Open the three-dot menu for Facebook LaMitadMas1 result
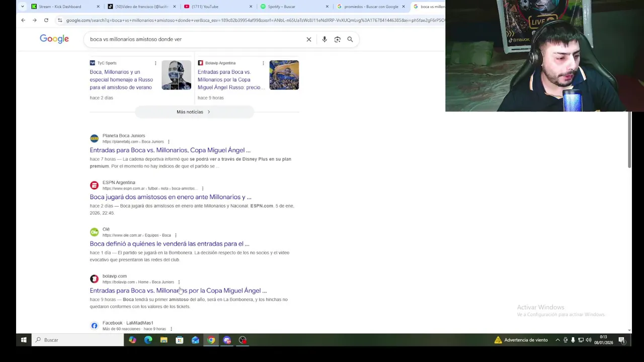 click(171, 329)
